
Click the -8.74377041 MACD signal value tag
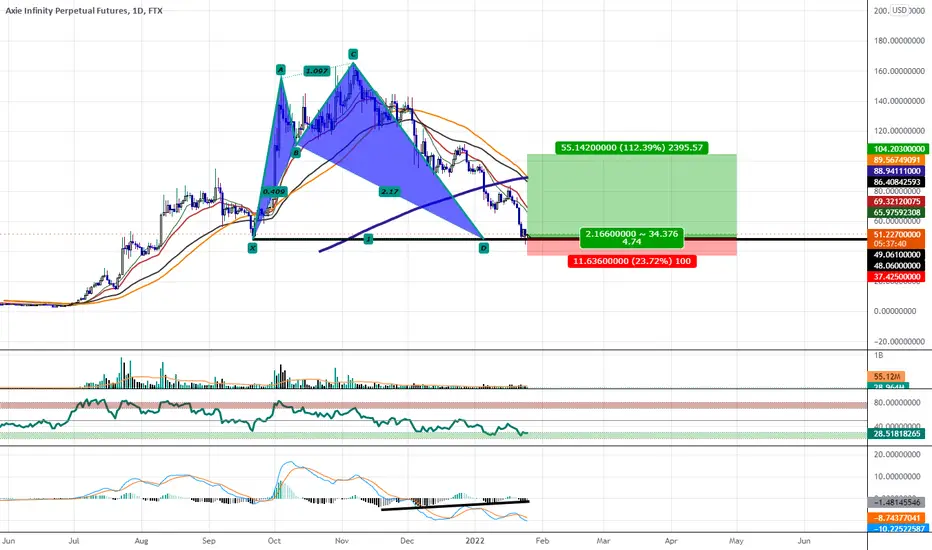pos(896,518)
